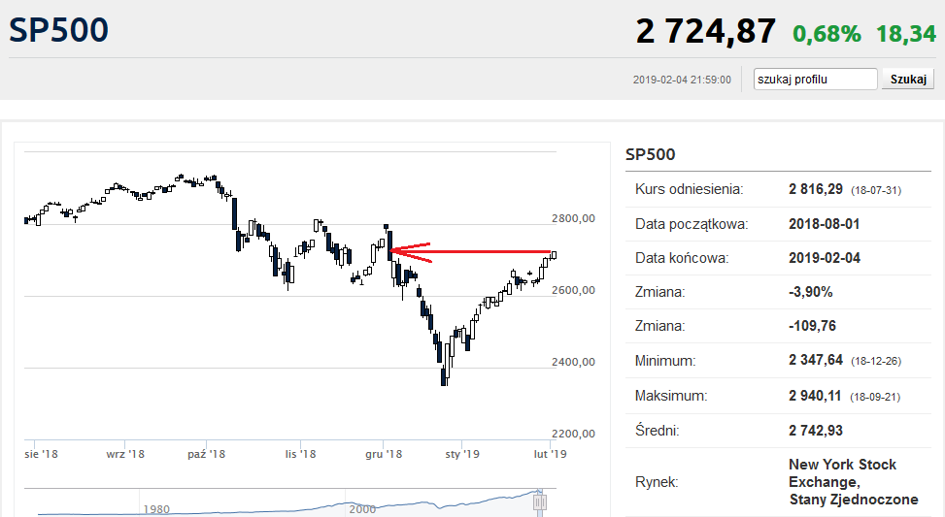
Task: Click the New York Stock Exchange market text
Action: tap(853, 482)
